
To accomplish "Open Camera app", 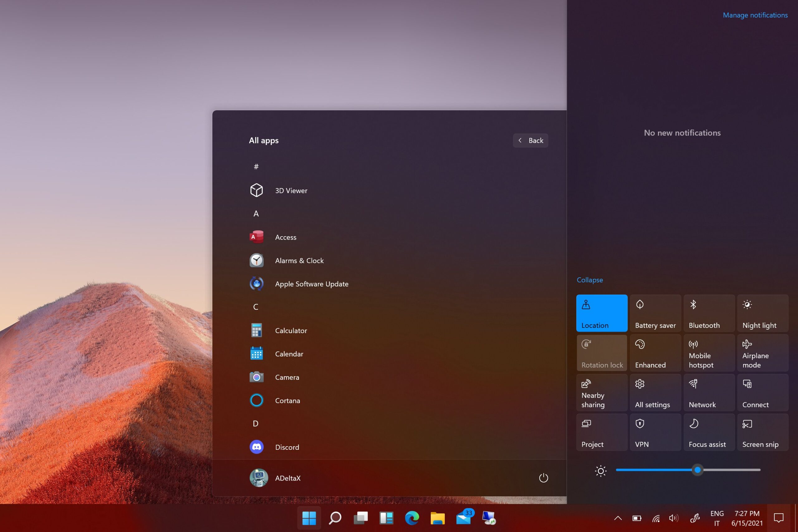I will click(287, 377).
